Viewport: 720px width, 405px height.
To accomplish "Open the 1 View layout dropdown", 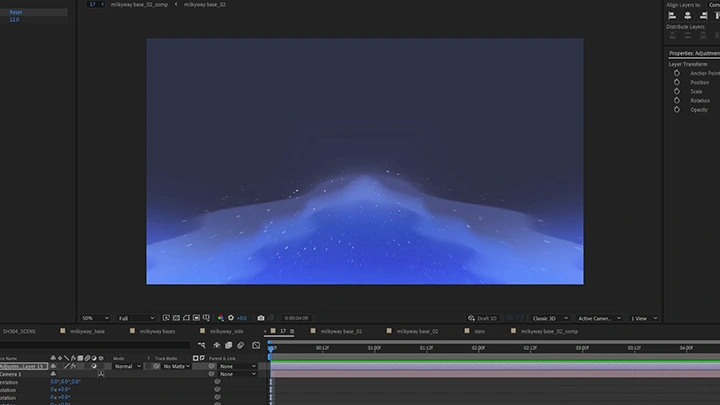I will pos(644,318).
